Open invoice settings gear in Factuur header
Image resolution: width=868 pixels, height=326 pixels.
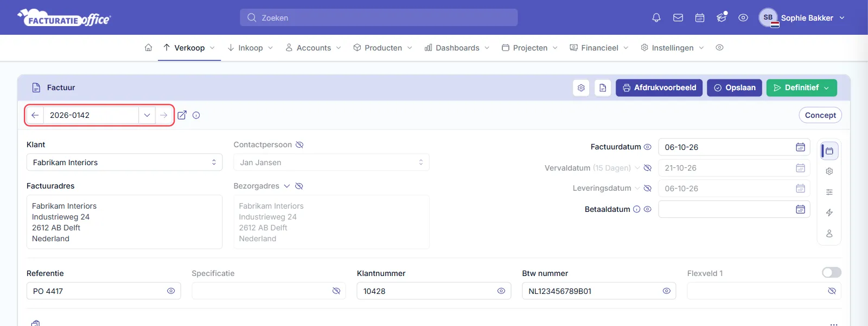(x=581, y=87)
